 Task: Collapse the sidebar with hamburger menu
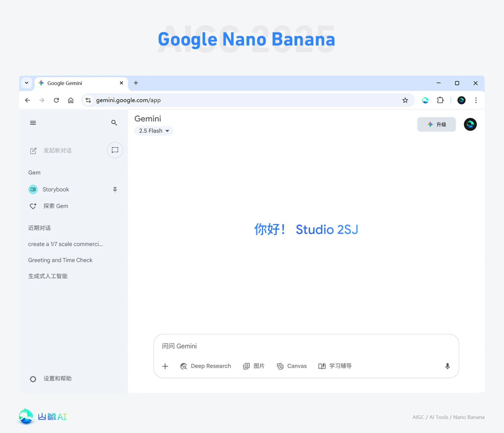[x=33, y=123]
